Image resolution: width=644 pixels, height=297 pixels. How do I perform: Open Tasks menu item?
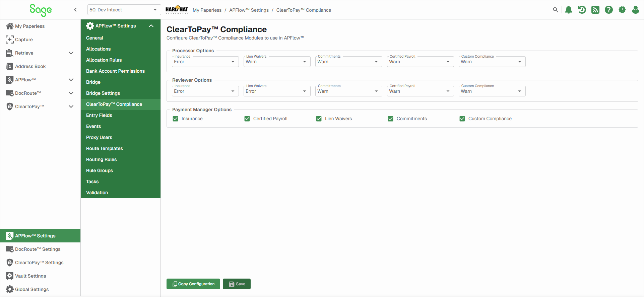pos(121,181)
